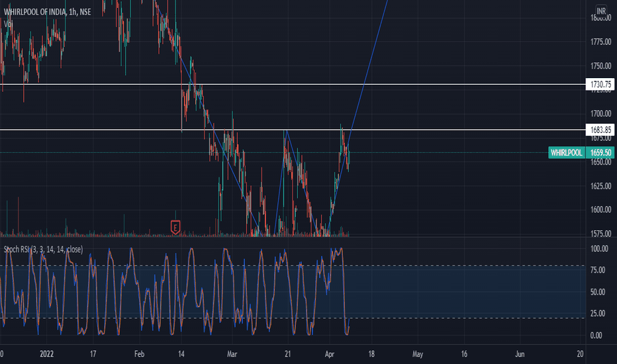Click the 21 date label on time axis
The width and height of the screenshot is (617, 364).
(x=287, y=354)
